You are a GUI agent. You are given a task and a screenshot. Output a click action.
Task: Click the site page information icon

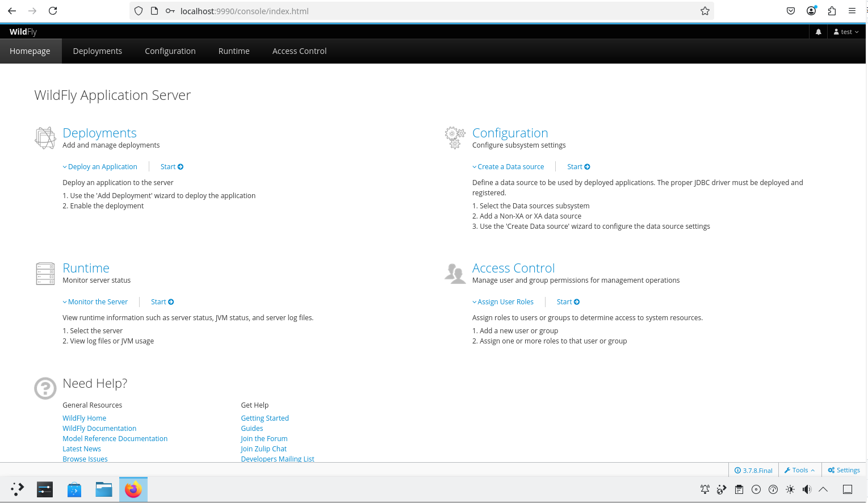tap(154, 11)
